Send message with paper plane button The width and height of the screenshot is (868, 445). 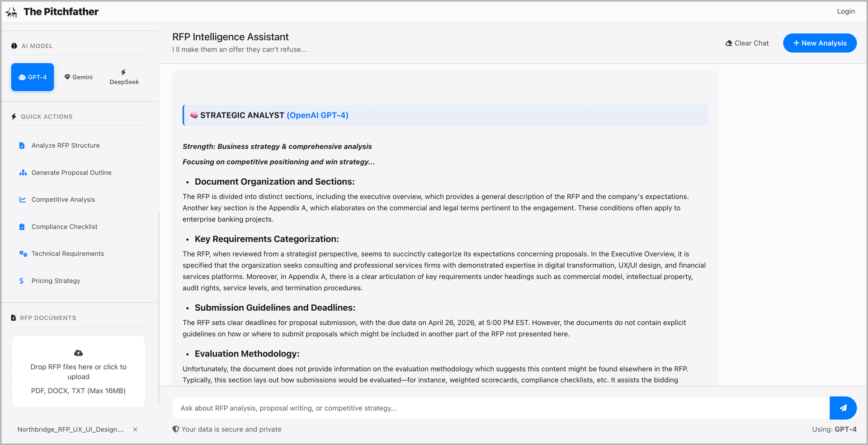[843, 408]
